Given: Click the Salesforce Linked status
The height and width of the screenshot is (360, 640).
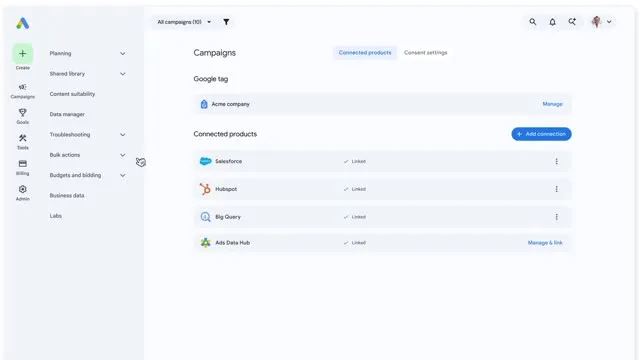Looking at the screenshot, I should [x=355, y=161].
